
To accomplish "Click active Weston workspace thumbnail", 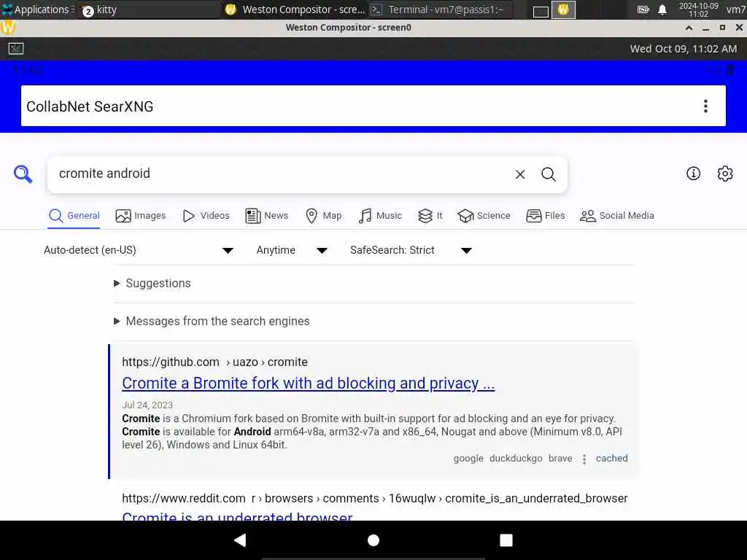I will point(563,9).
